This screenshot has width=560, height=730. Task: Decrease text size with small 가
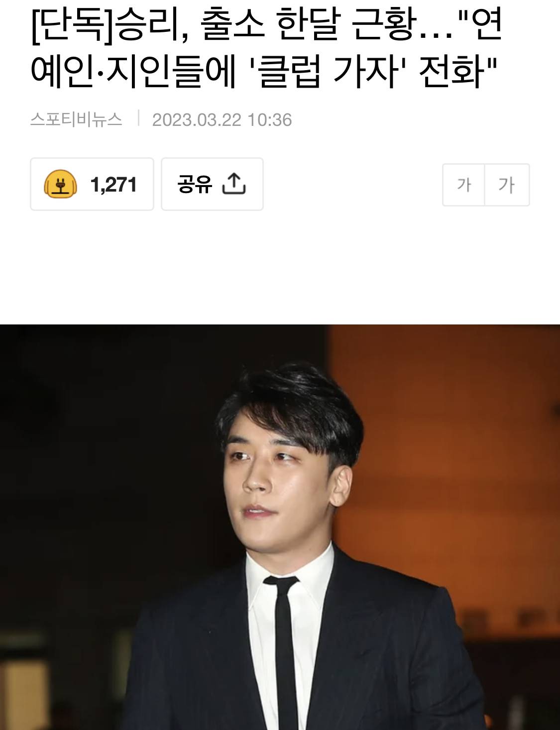pos(463,185)
